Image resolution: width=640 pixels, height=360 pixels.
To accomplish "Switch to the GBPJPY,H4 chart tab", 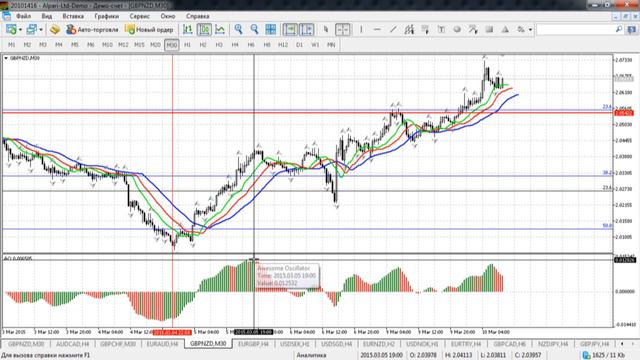I will point(594,344).
